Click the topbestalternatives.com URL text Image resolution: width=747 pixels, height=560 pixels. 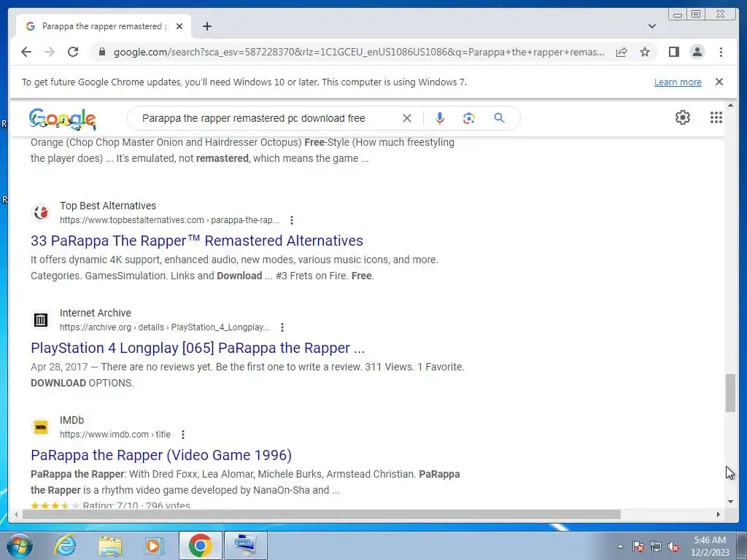[169, 220]
